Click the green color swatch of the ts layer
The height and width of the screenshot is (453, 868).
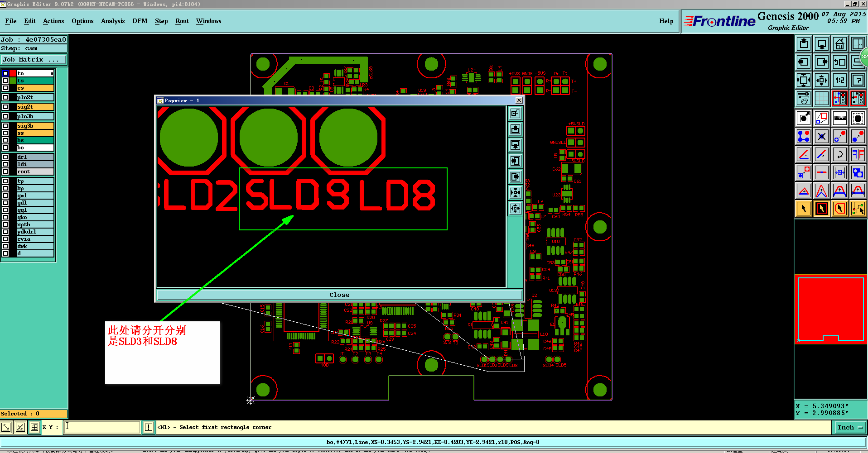13,81
